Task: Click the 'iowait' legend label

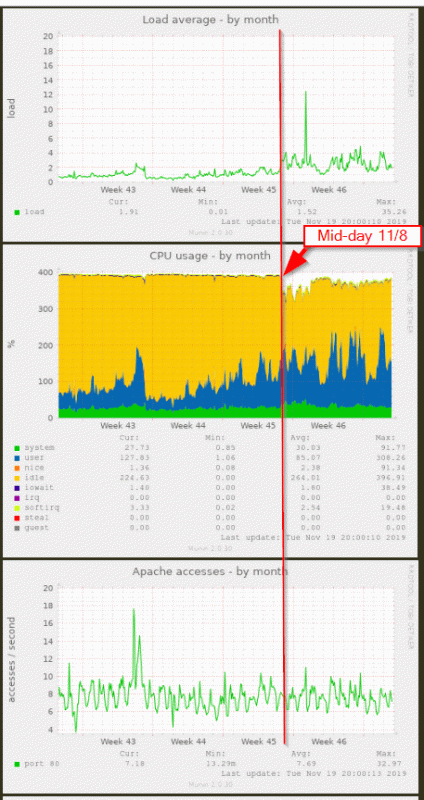Action: tap(39, 487)
